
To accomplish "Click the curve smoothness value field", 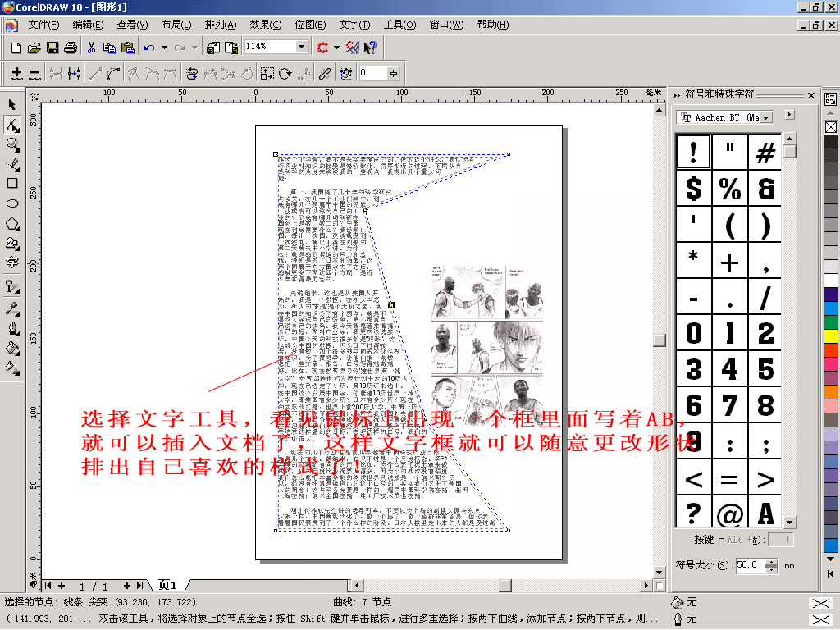I will click(x=373, y=73).
